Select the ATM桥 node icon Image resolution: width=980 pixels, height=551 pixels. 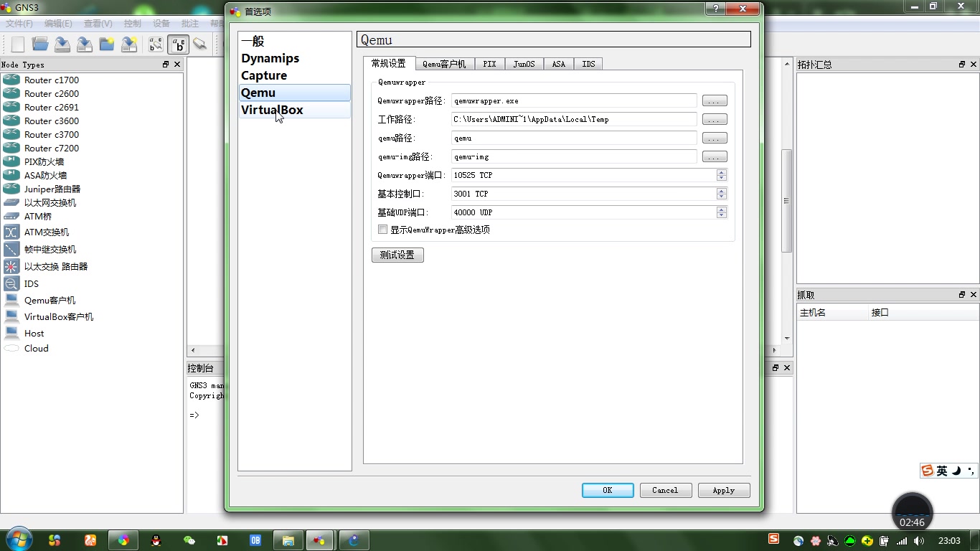pos(11,216)
